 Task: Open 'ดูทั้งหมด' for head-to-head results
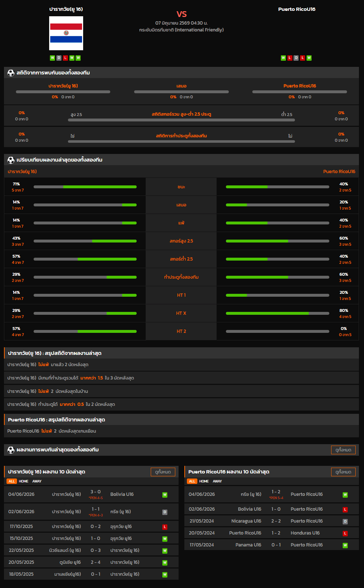(343, 450)
